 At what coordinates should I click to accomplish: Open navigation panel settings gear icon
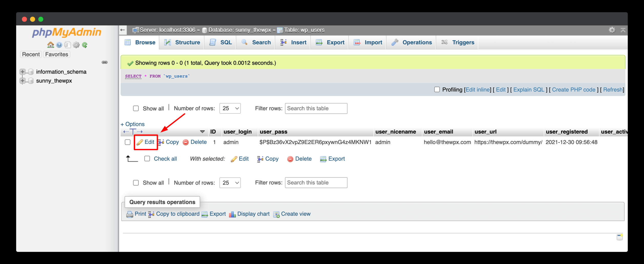tap(76, 45)
